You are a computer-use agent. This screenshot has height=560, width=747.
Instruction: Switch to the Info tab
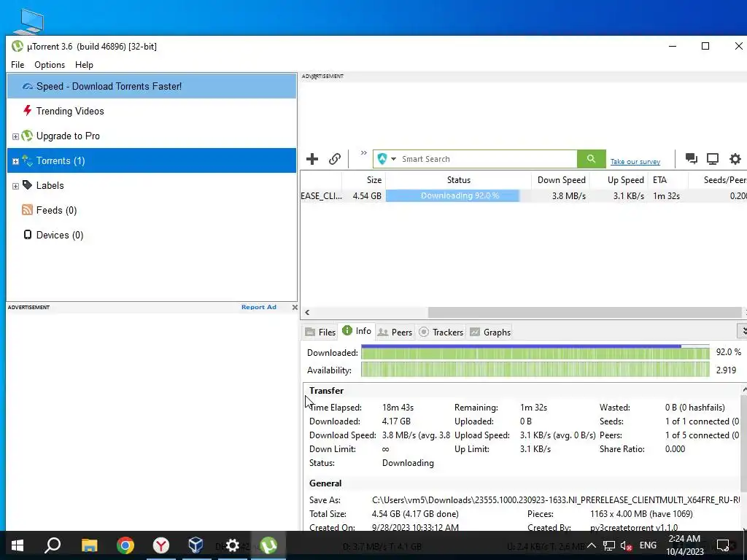click(357, 331)
